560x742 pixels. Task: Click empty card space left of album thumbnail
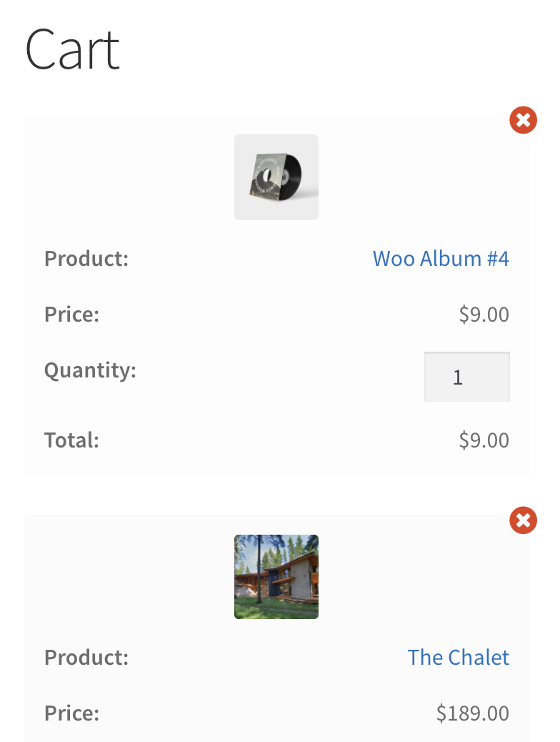pos(129,177)
